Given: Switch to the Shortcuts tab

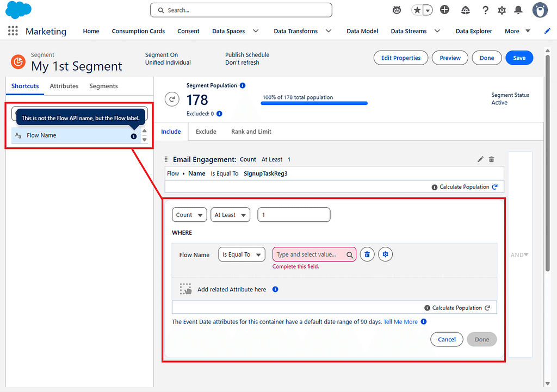Looking at the screenshot, I should point(25,86).
